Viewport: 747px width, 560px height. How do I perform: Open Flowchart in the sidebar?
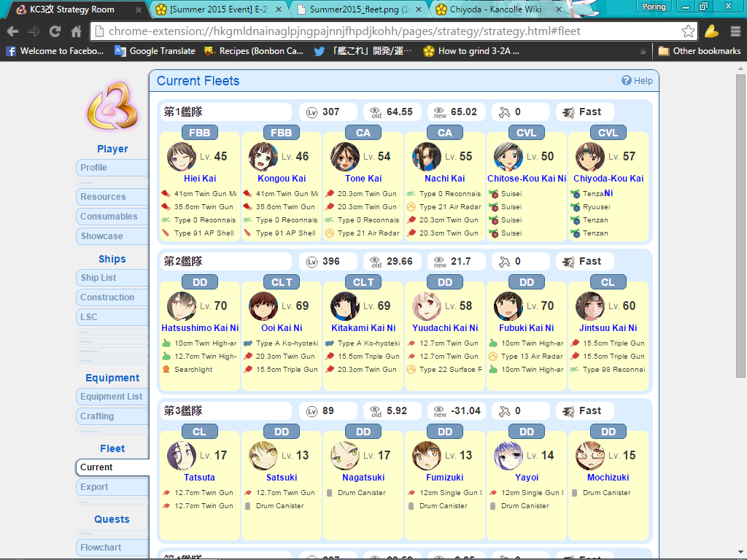112,548
